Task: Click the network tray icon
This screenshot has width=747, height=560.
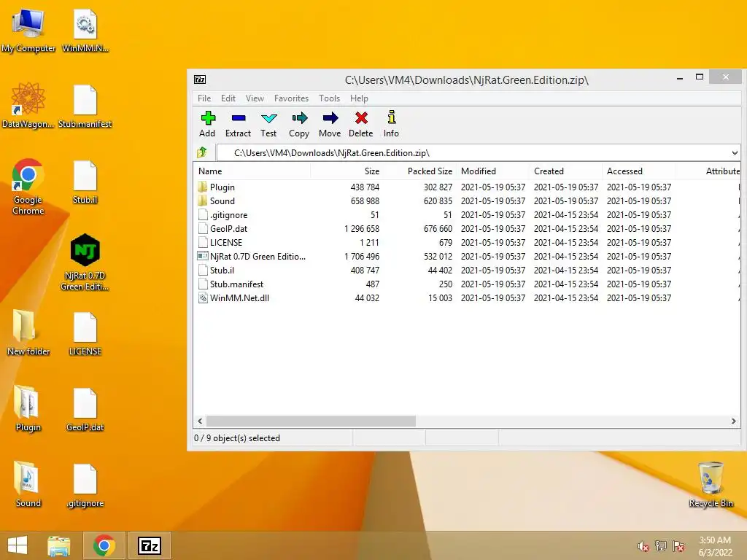Action: coord(661,546)
